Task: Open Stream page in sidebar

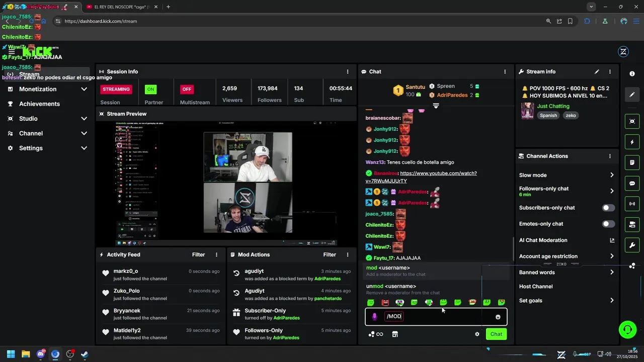Action: (29, 74)
